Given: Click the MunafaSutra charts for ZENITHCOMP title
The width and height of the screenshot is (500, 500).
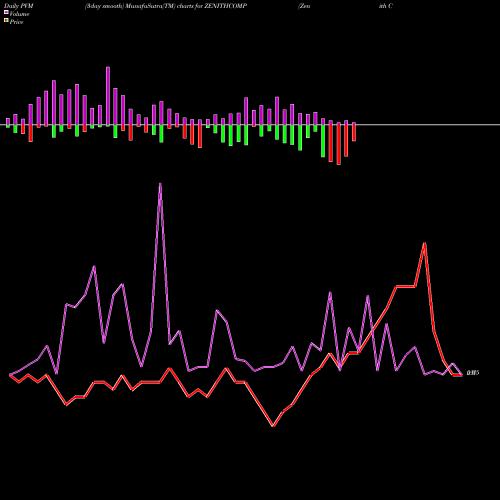Looking at the screenshot, I should coord(166,6).
